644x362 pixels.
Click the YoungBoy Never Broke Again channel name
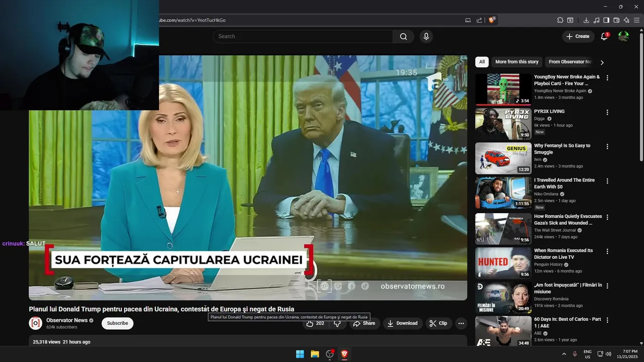pyautogui.click(x=560, y=91)
